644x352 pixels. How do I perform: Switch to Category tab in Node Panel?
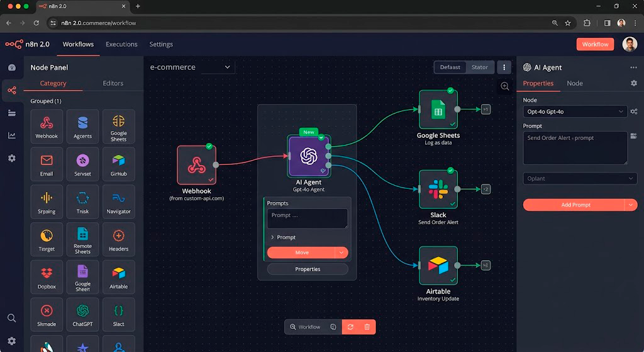(53, 83)
